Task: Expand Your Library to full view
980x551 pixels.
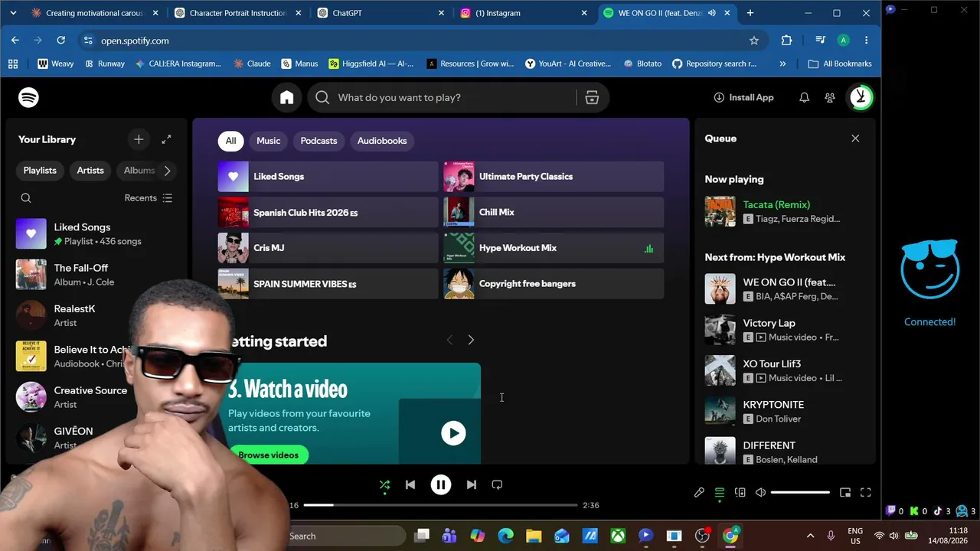Action: (x=166, y=139)
